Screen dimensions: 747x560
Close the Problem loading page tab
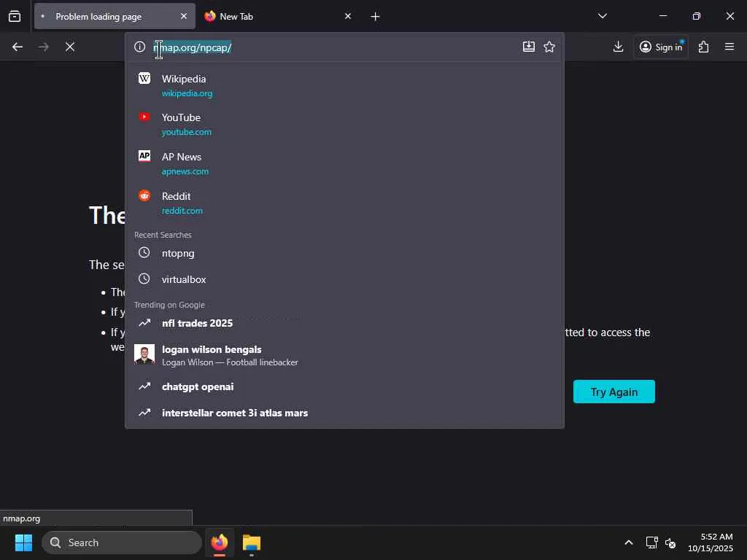point(183,16)
